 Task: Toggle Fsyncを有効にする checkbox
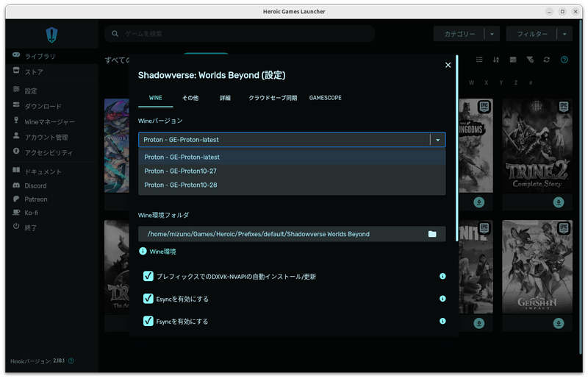point(148,321)
